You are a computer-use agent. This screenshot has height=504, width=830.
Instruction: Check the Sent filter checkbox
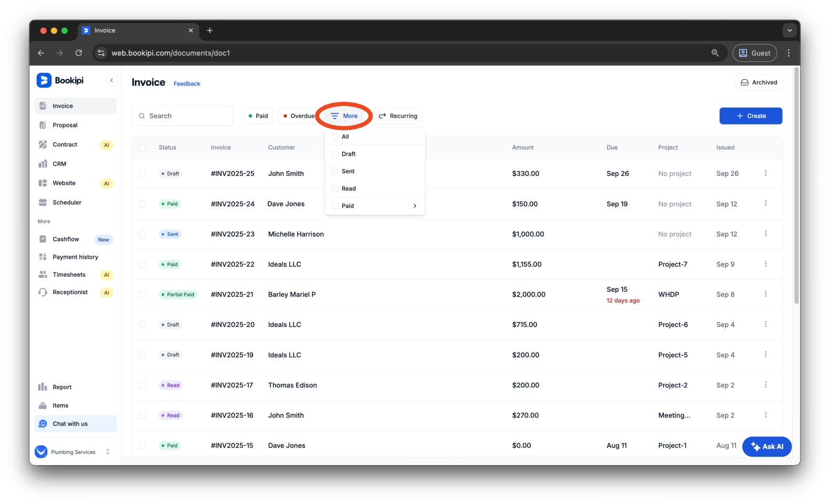coord(335,171)
